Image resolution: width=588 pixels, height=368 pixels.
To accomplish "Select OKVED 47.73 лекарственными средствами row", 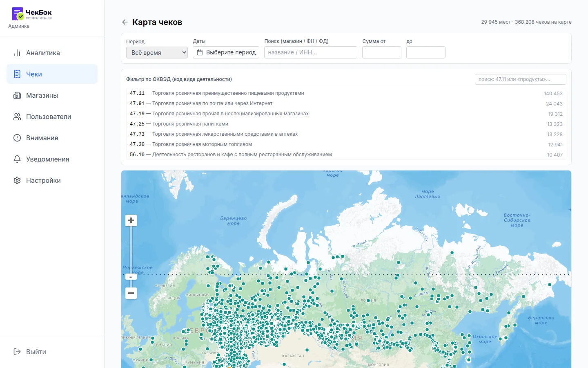I will (x=346, y=134).
